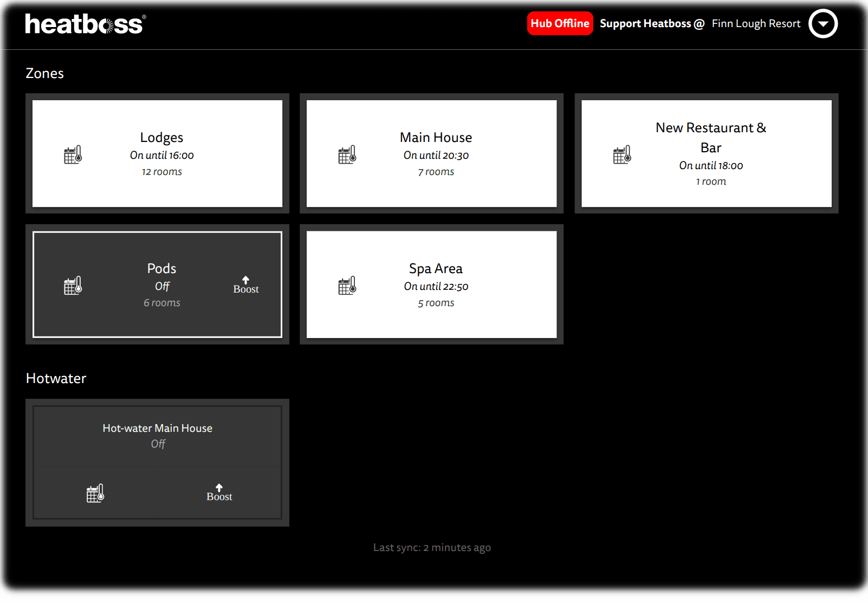Select the Finn Lough Resort site name
The width and height of the screenshot is (868, 603).
755,24
